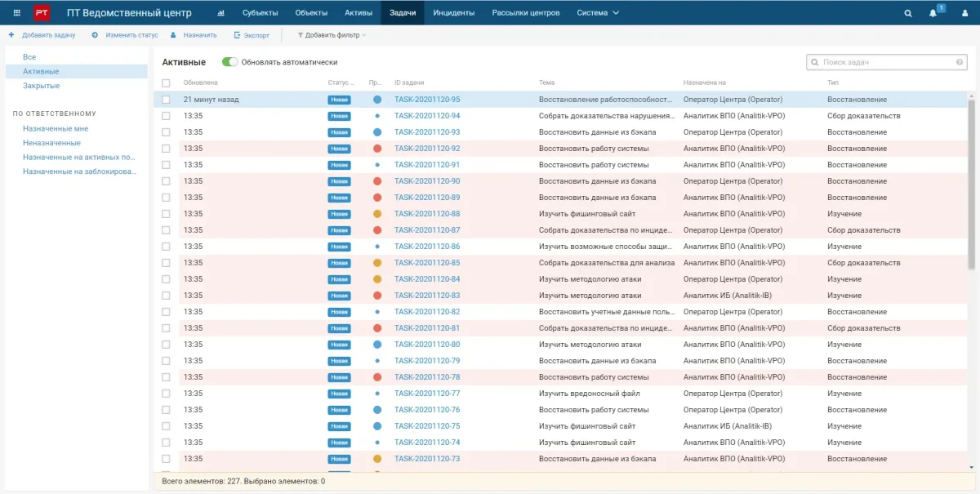Click the help icon in search field
Viewport: 980px width, 494px height.
(x=960, y=62)
